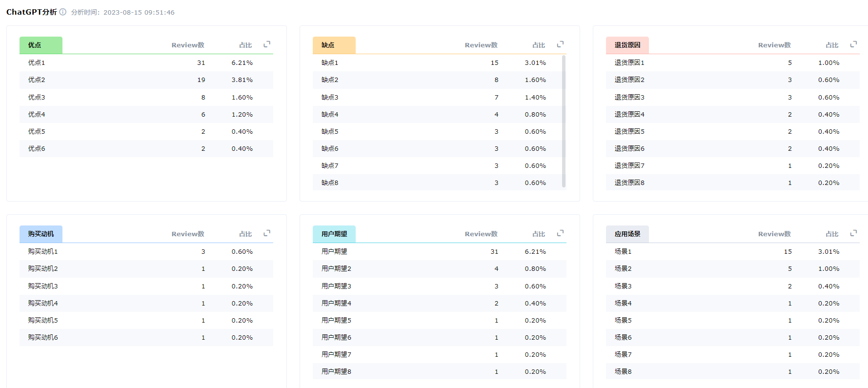868x388 pixels.
Task: Select the 场景1 row
Action: (x=733, y=251)
